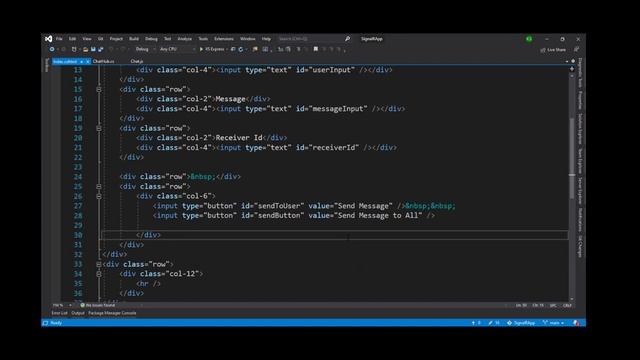Viewport: 640px width, 360px height.
Task: Open the Tools menu
Action: (203, 39)
